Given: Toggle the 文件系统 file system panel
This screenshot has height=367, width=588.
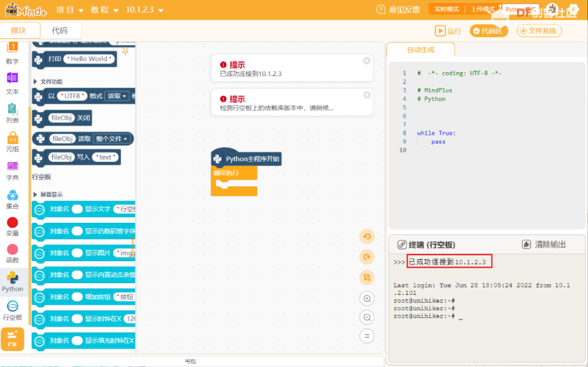Looking at the screenshot, I should point(539,30).
